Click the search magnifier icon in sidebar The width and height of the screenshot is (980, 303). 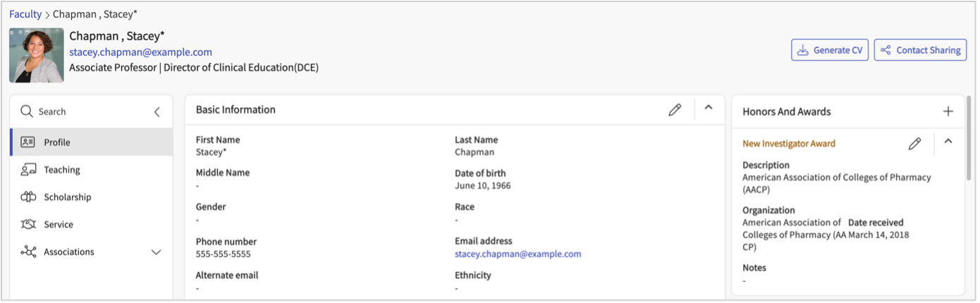(x=27, y=111)
